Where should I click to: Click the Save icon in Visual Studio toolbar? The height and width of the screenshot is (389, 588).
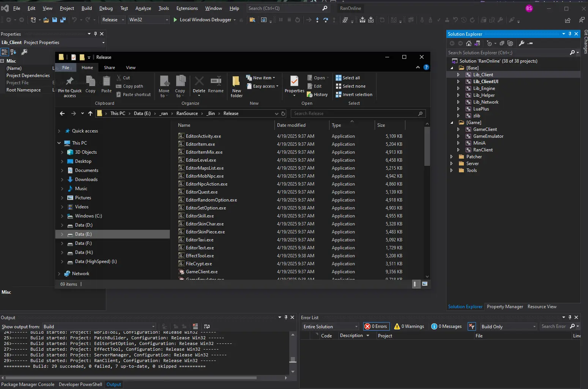click(55, 20)
